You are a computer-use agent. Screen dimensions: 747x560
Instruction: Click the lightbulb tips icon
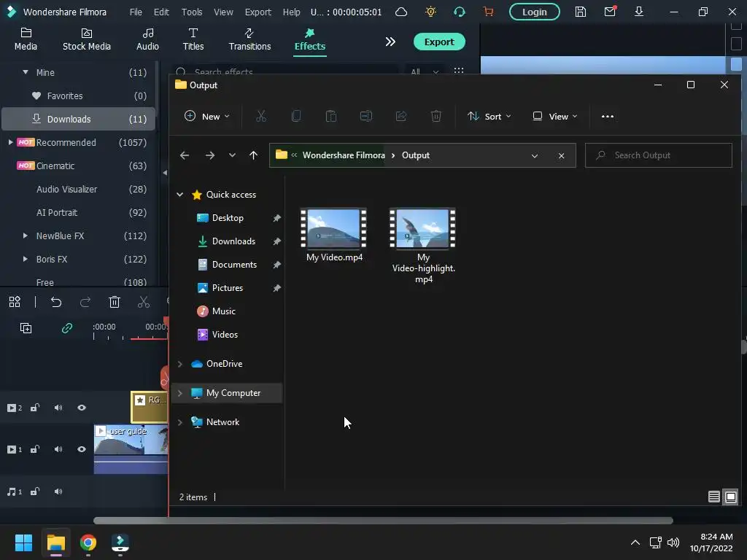click(x=430, y=12)
